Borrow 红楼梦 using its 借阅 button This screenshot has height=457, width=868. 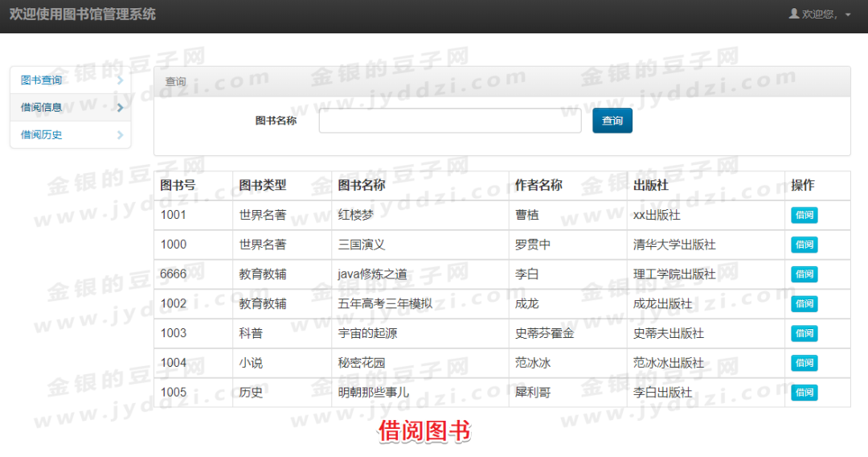tap(804, 215)
